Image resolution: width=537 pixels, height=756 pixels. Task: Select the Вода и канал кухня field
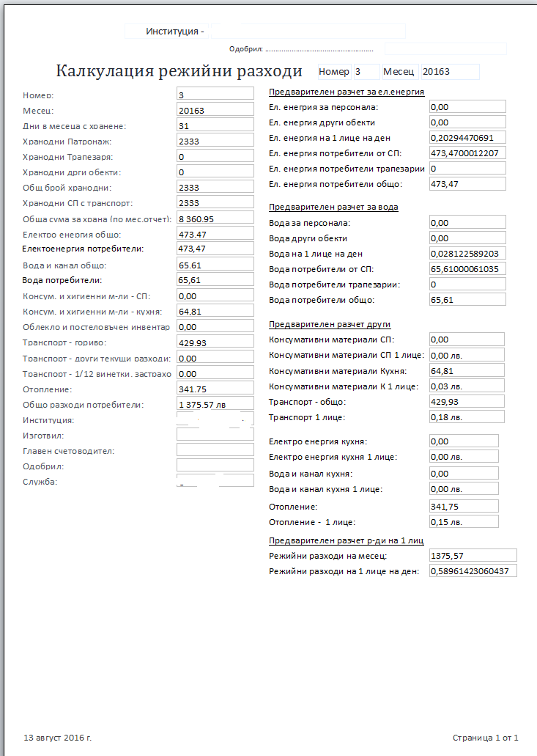464,474
